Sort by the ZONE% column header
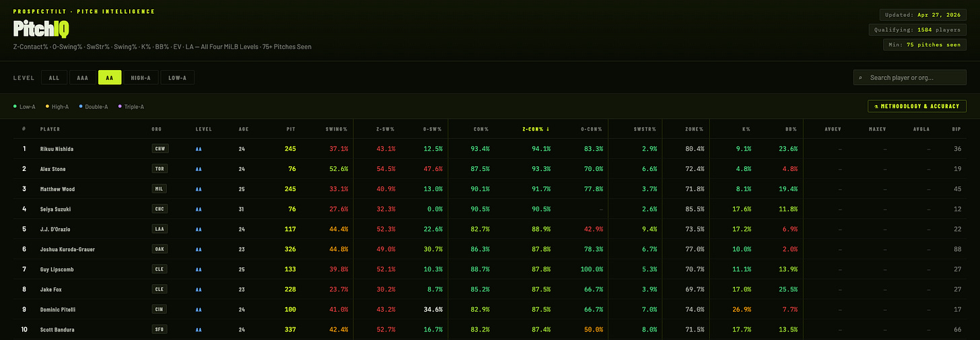Image resolution: width=980 pixels, height=340 pixels. [x=695, y=128]
